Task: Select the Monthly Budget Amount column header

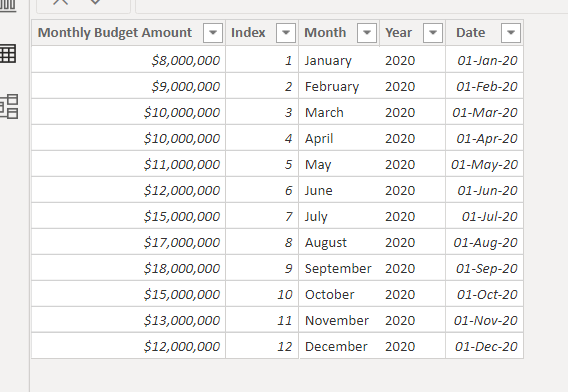Action: point(129,33)
